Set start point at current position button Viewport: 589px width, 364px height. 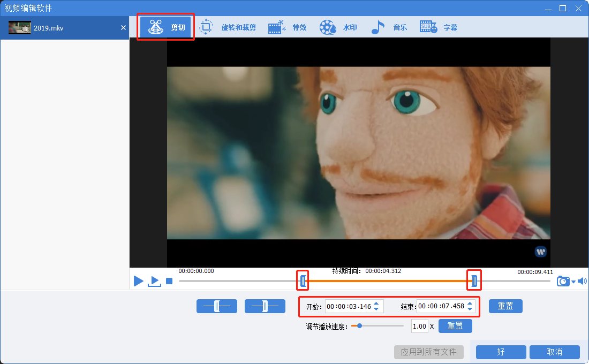pos(217,306)
